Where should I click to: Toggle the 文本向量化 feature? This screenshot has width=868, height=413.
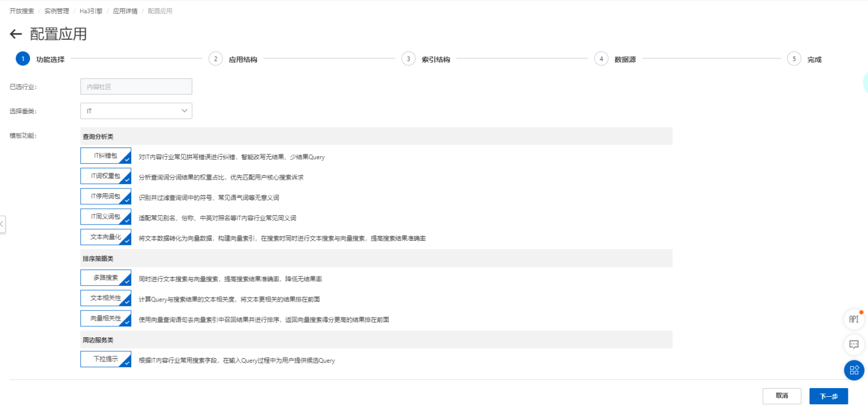point(106,238)
